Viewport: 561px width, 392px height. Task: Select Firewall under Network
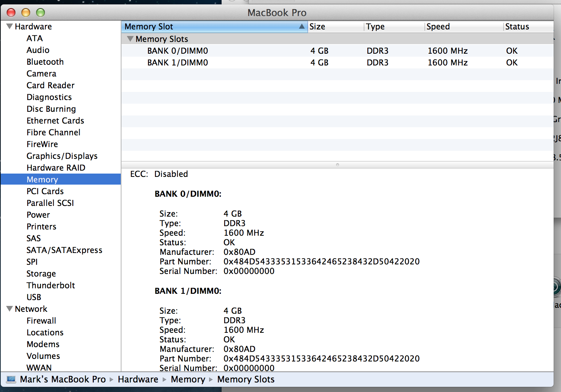[41, 321]
